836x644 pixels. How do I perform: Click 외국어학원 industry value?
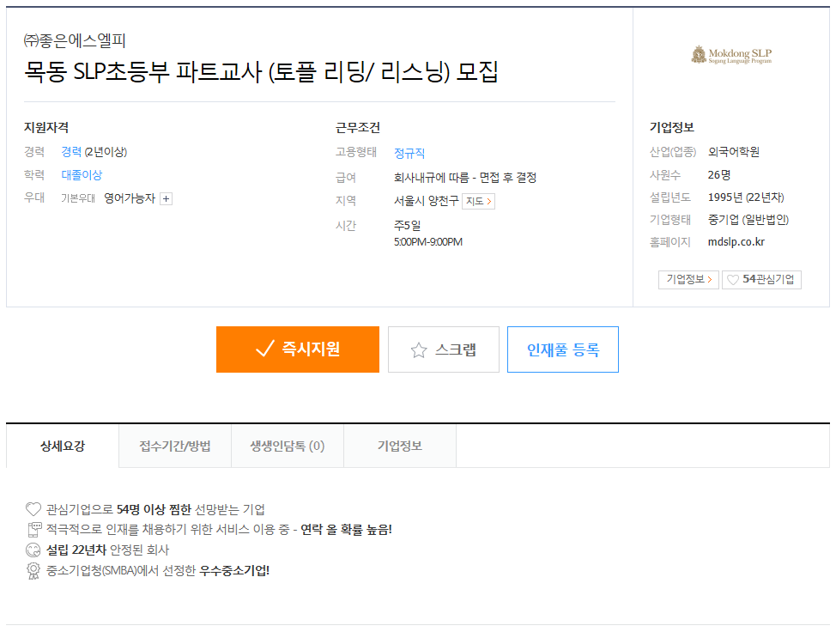tap(734, 152)
